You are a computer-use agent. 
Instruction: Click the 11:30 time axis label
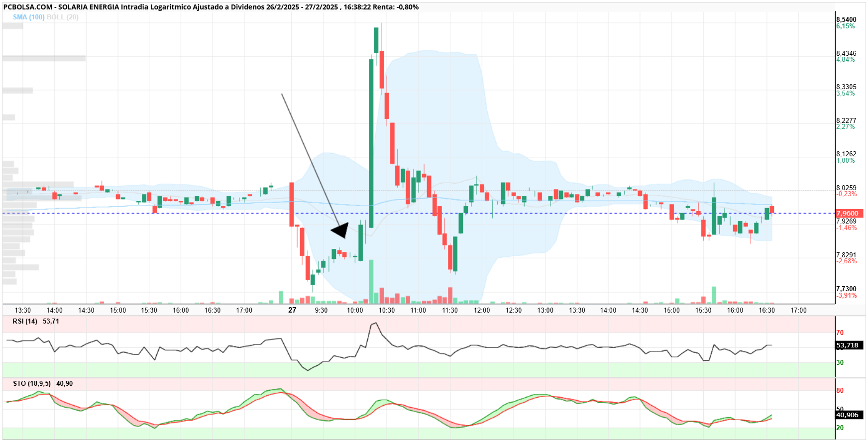coord(450,310)
